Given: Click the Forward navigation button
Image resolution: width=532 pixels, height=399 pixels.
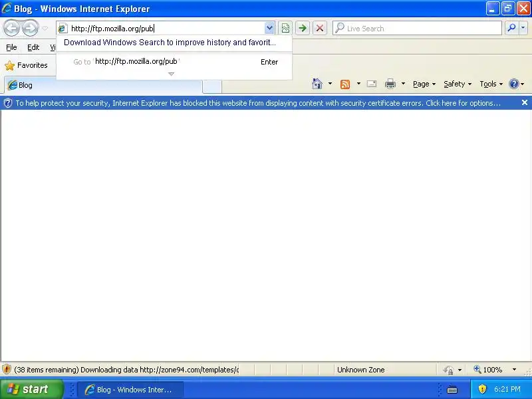Looking at the screenshot, I should [x=30, y=28].
